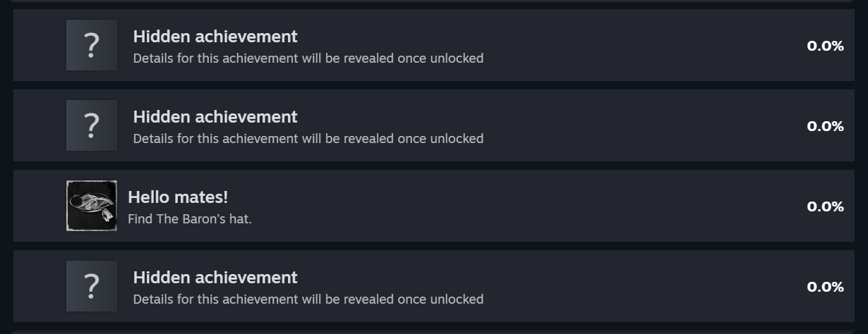The width and height of the screenshot is (868, 334).
Task: Select empty area of the last hidden achievement row
Action: [x=635, y=286]
